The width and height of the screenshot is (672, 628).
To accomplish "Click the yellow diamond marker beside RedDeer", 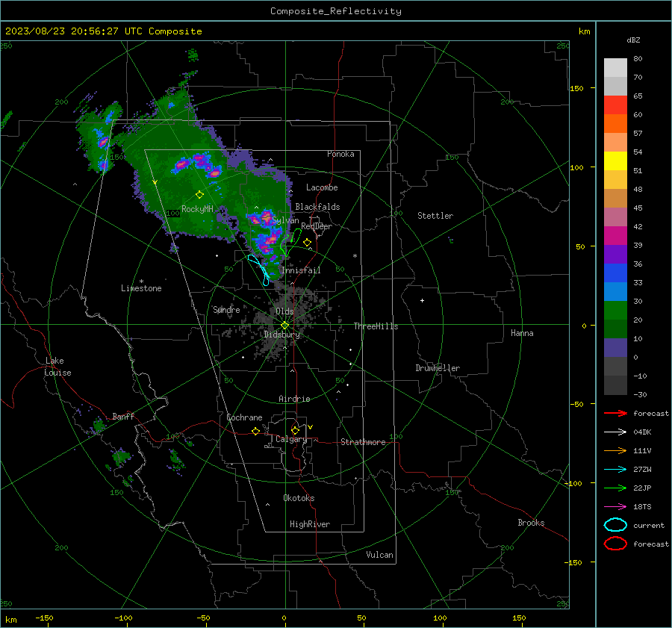I will click(x=307, y=243).
